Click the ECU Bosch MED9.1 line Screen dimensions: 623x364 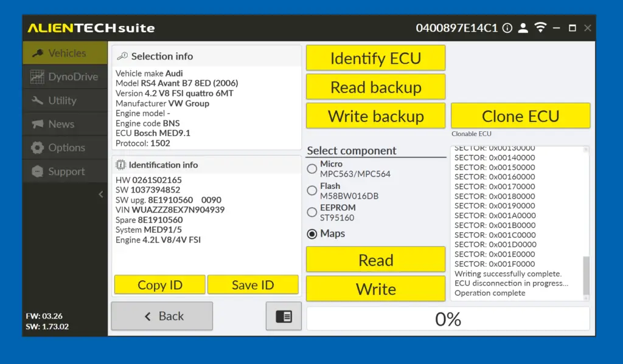153,133
